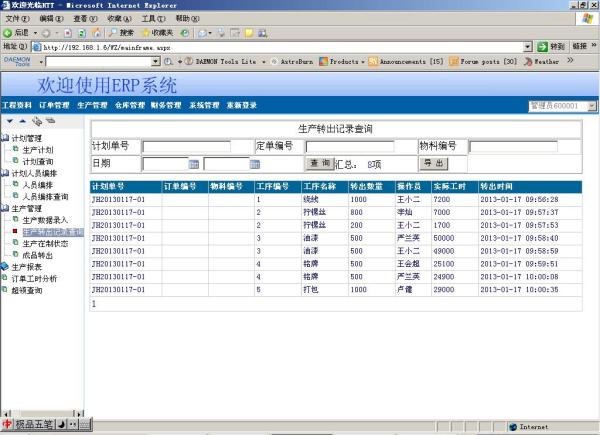Open the 管理员600001 user dropdown
Screen dimensions: 600x435
coord(560,105)
